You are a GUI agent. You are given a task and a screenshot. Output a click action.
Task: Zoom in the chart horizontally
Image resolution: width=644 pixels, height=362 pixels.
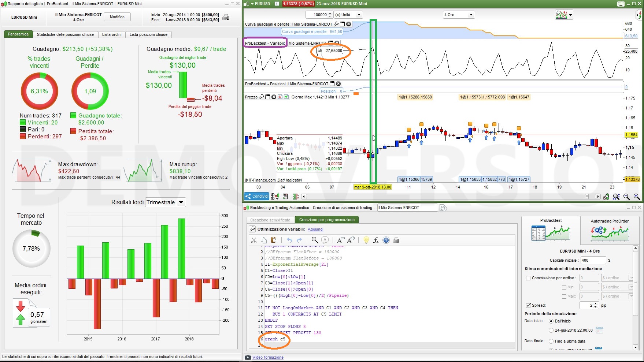tap(637, 197)
